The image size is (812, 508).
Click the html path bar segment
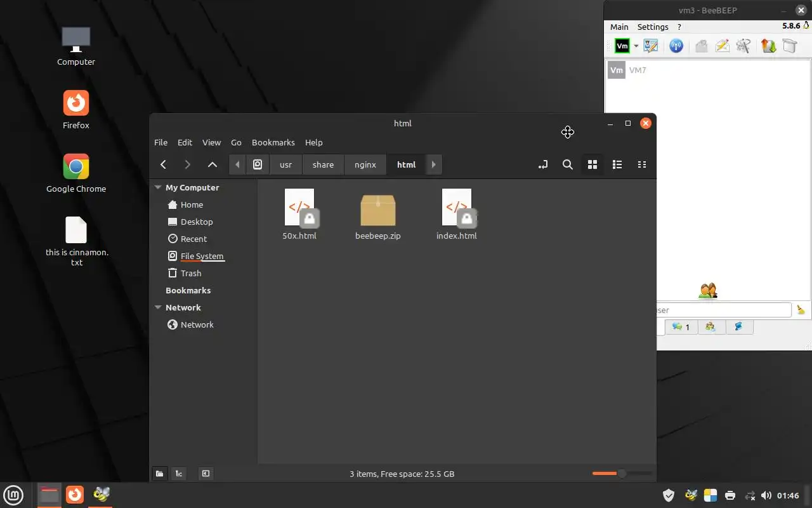click(406, 164)
